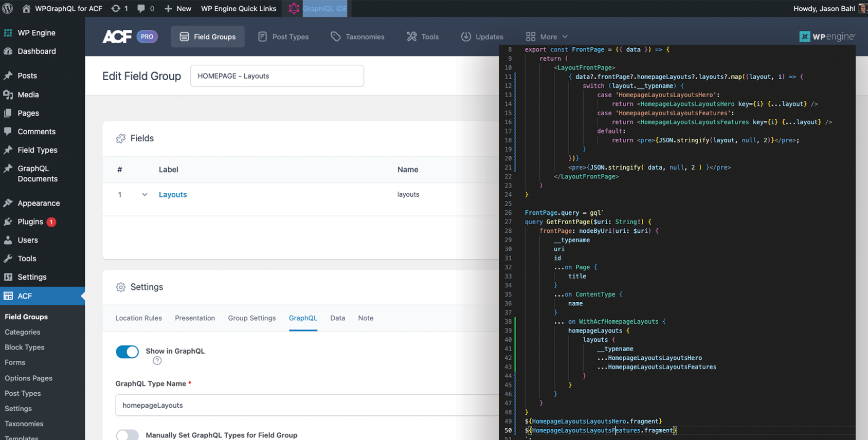Open the New content dropdown
This screenshot has height=440, width=868.
click(x=177, y=8)
